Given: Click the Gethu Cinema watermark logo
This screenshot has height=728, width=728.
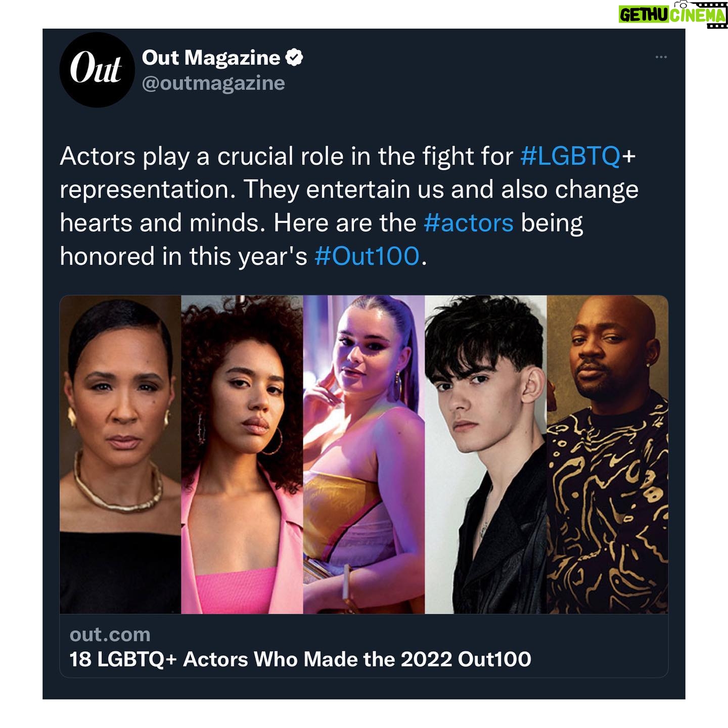Looking at the screenshot, I should [673, 14].
